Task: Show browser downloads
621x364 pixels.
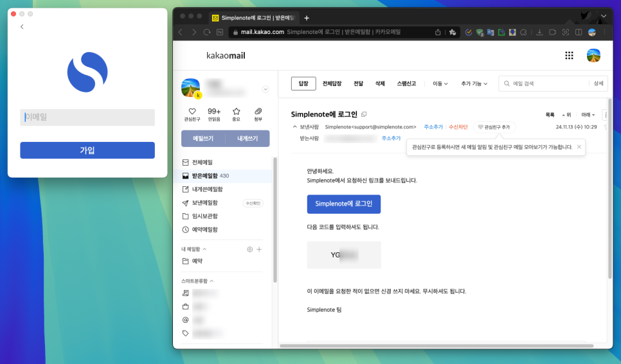Action: (x=539, y=33)
